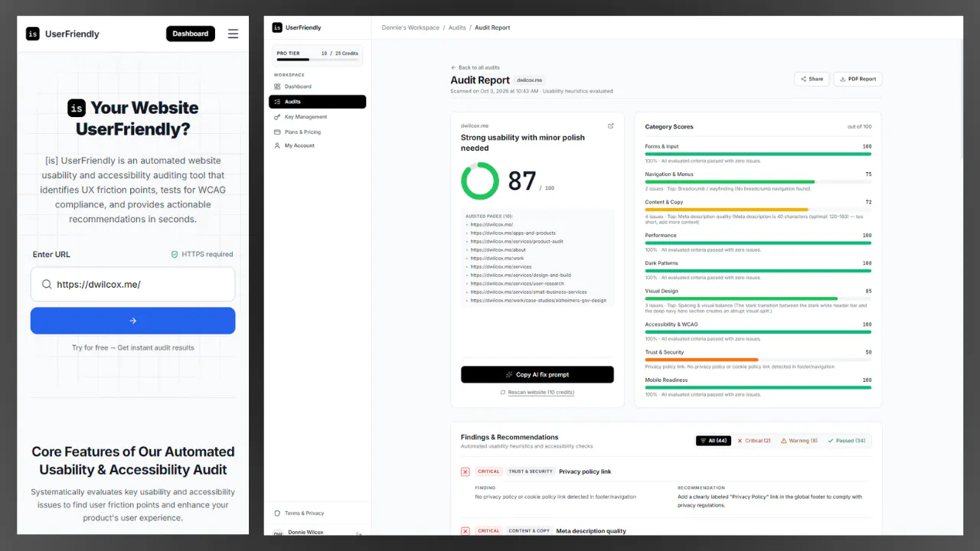Go back to all audits

coord(475,67)
